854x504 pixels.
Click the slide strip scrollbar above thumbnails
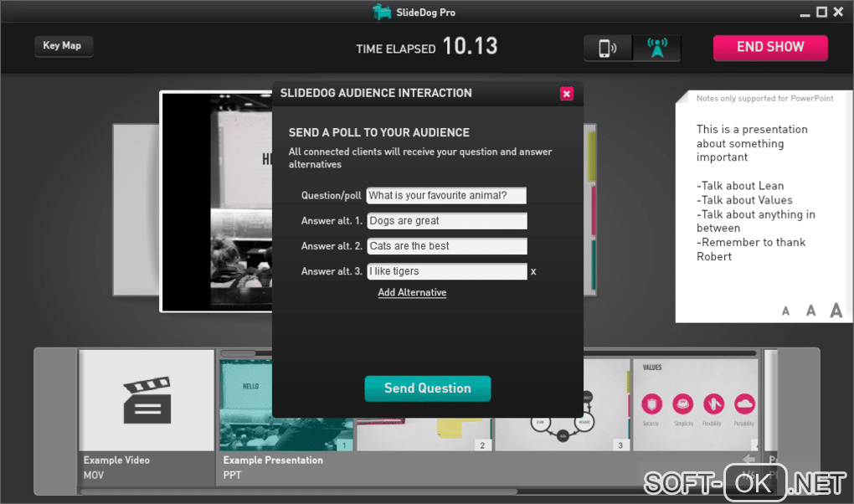238,353
